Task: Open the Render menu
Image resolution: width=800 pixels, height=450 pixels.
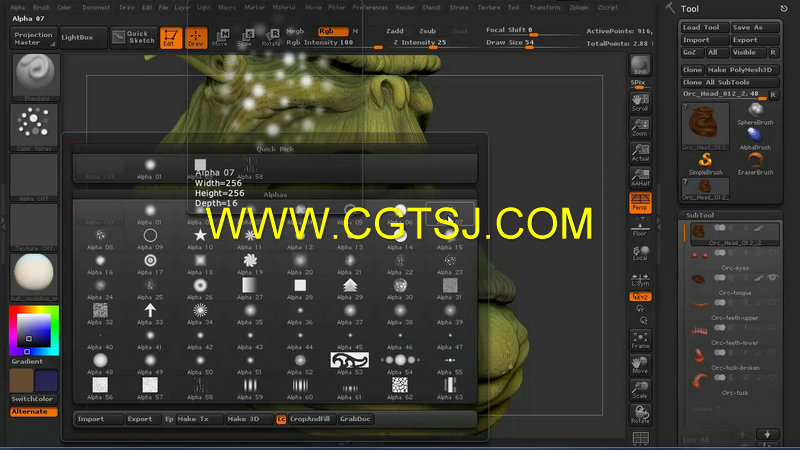Action: point(405,8)
